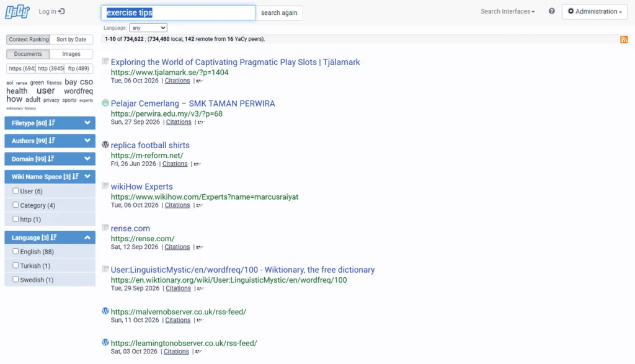This screenshot has height=364, width=635.
Task: Click the sort icon in Authors header
Action: [x=52, y=141]
